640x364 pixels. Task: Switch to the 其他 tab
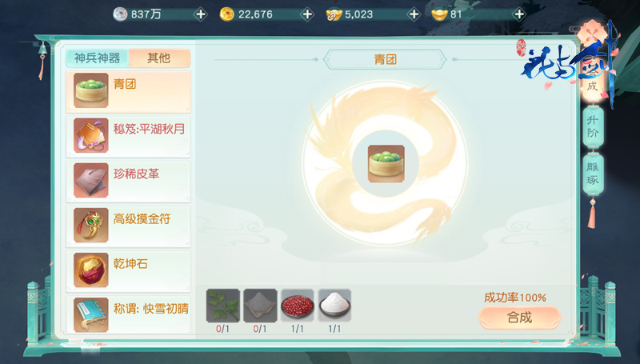(x=159, y=58)
